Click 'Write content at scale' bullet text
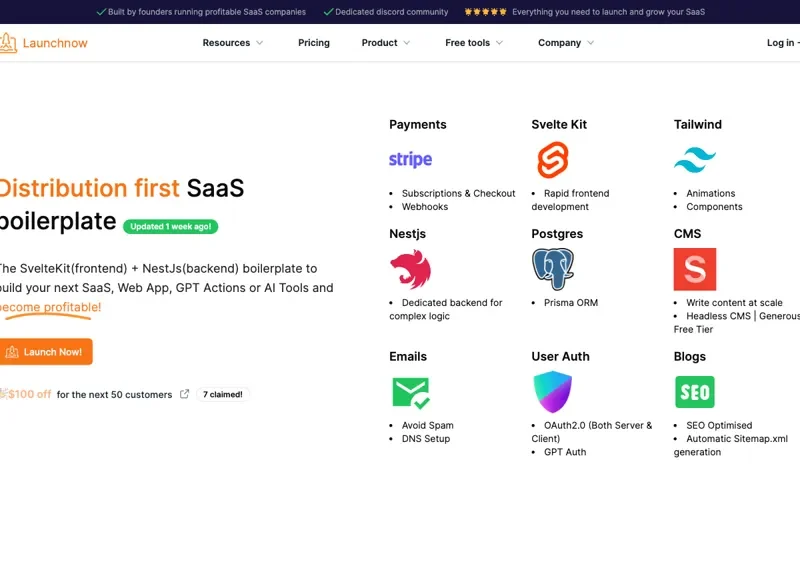 coord(734,303)
